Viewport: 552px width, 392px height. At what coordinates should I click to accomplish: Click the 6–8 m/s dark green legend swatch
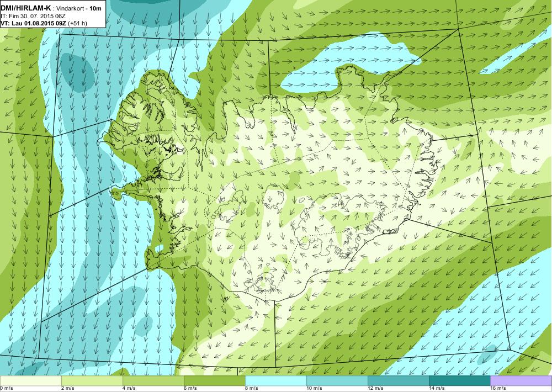(215, 381)
